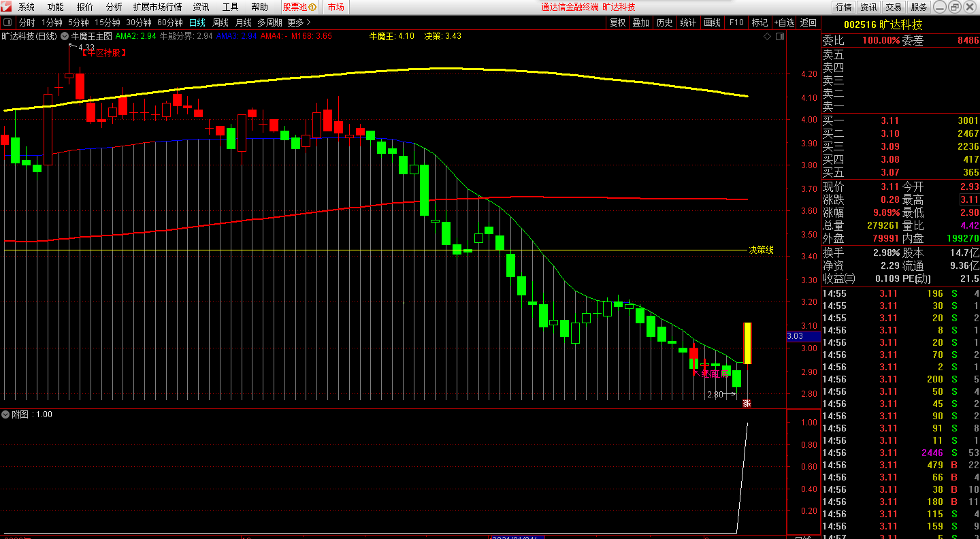Switch to 30分钟 chart period
This screenshot has width=980, height=539.
point(139,22)
